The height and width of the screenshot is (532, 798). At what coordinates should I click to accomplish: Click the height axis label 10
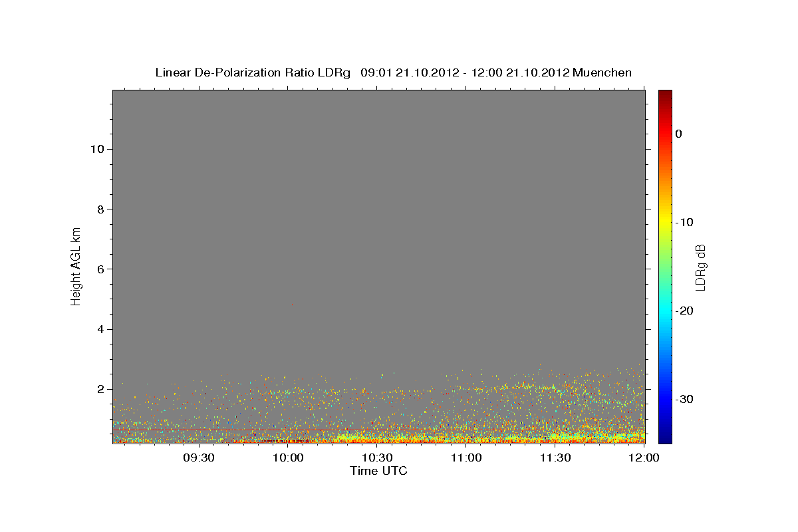click(96, 149)
